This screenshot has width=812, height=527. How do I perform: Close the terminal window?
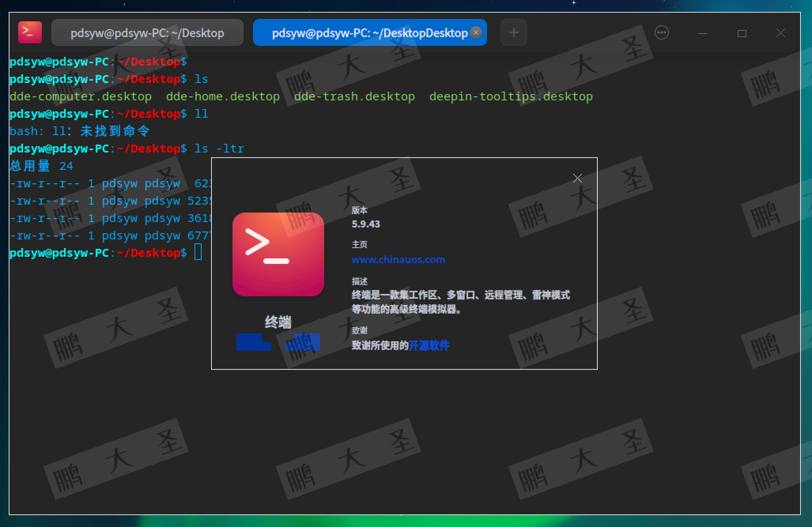tap(780, 33)
